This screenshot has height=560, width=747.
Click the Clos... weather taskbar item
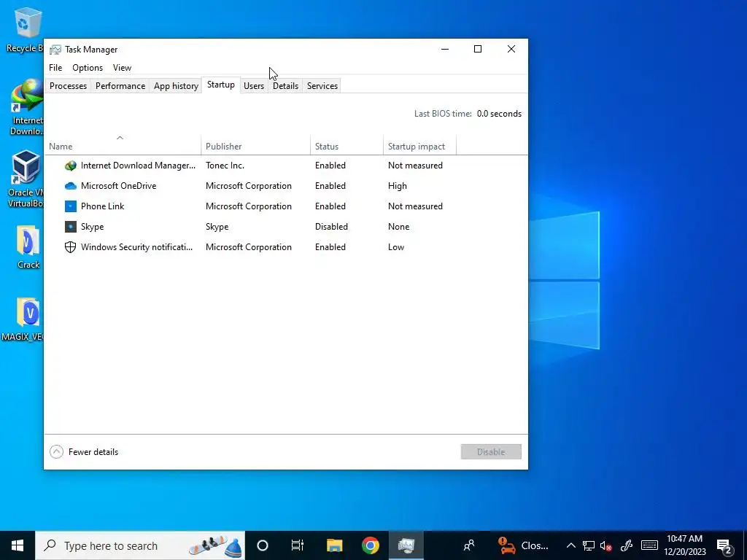[x=523, y=545]
